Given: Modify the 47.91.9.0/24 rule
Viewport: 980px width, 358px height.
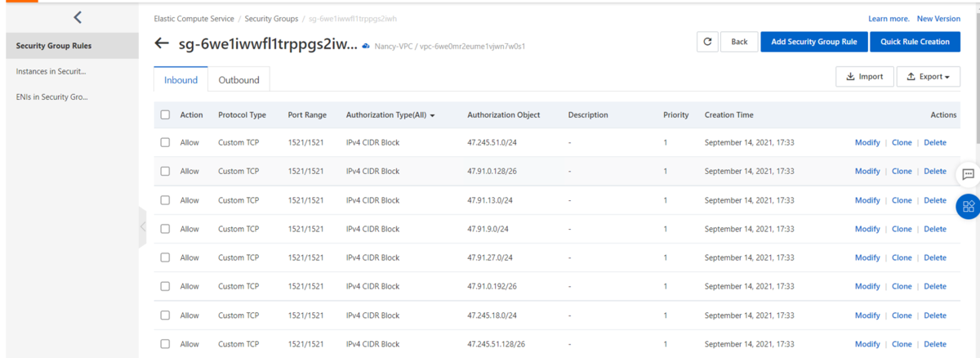Looking at the screenshot, I should pyautogui.click(x=867, y=229).
